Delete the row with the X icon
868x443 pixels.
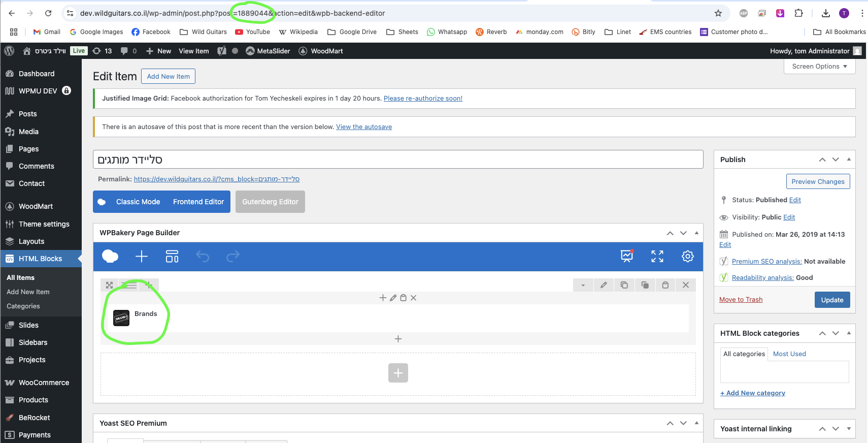coord(686,285)
